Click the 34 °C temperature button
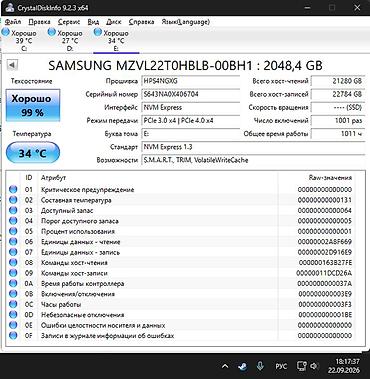This screenshot has height=379, width=370. (x=33, y=153)
